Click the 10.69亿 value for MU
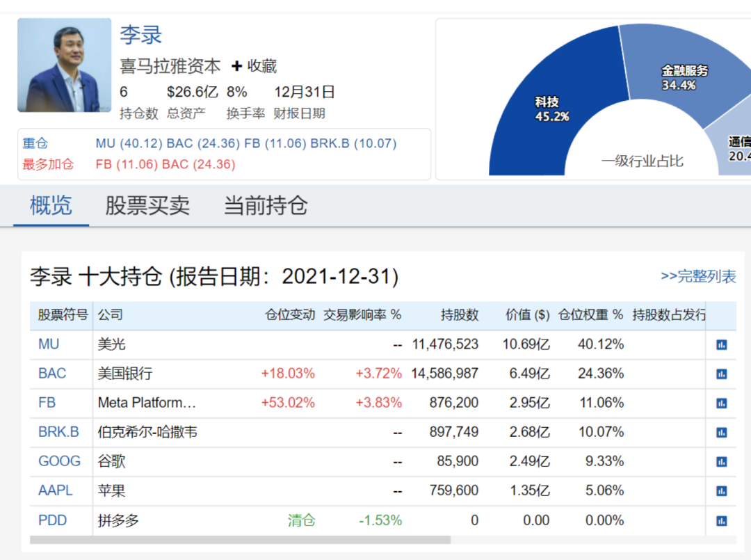The image size is (751, 560). pos(526,344)
